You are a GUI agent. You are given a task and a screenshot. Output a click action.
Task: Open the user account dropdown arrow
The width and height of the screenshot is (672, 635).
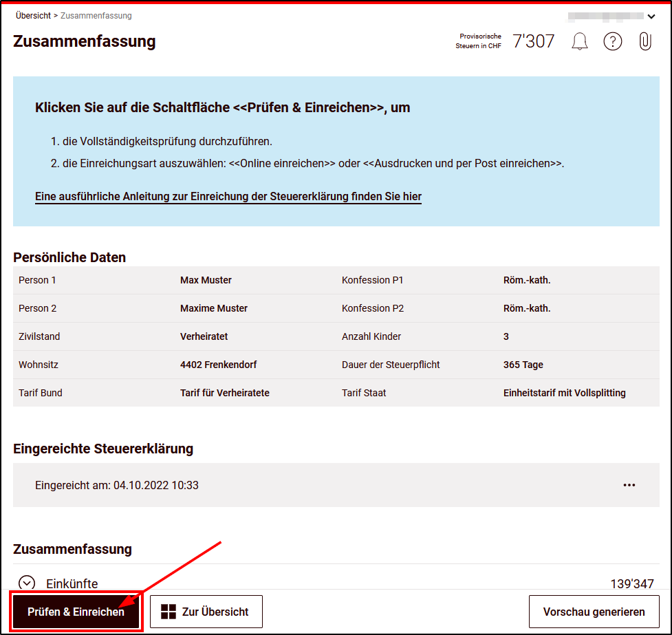click(x=651, y=17)
